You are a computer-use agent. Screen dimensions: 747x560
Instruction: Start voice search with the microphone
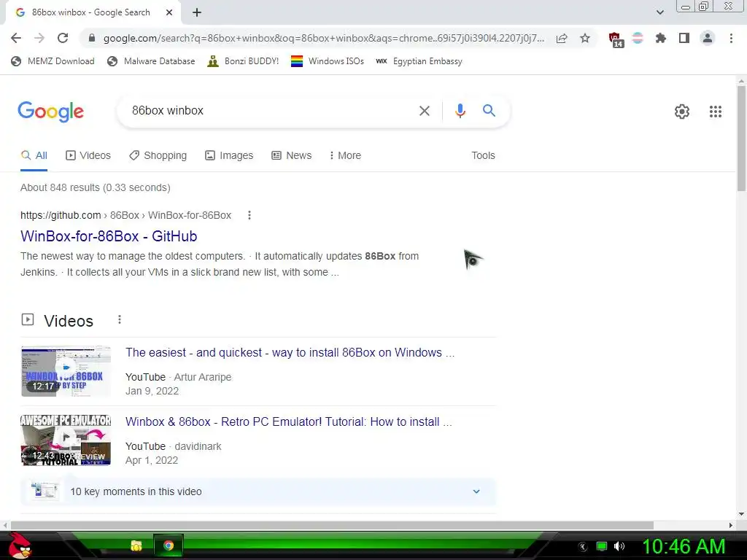coord(460,111)
